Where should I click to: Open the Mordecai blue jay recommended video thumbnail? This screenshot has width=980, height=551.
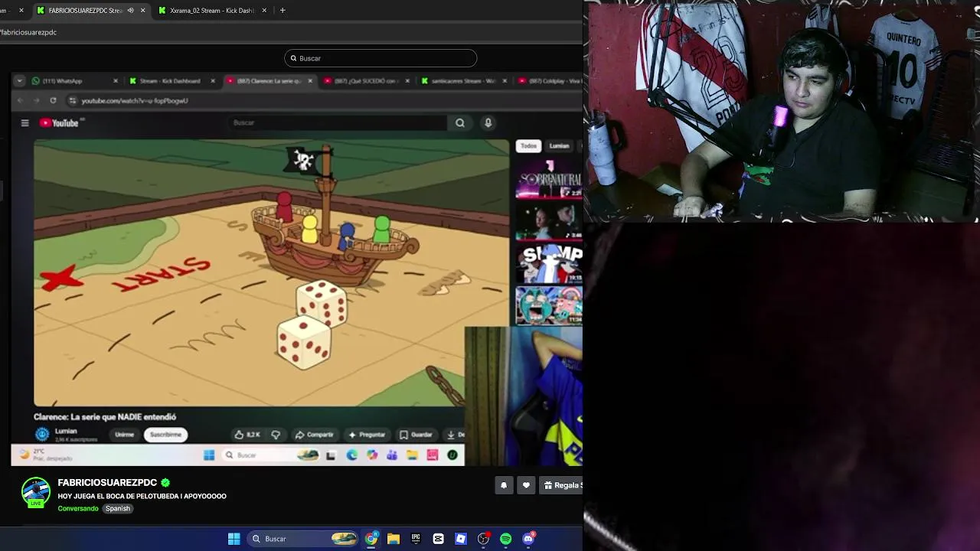click(x=549, y=264)
